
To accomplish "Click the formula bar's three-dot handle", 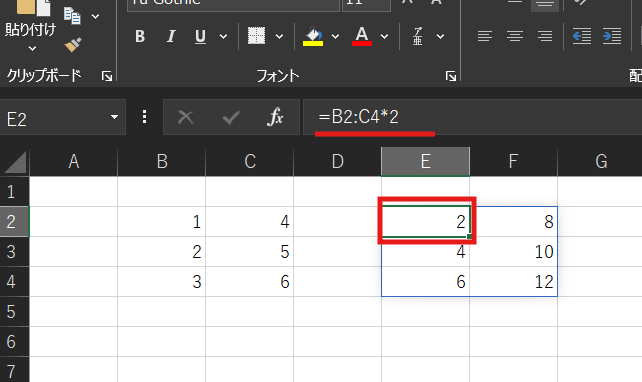I will tap(144, 117).
